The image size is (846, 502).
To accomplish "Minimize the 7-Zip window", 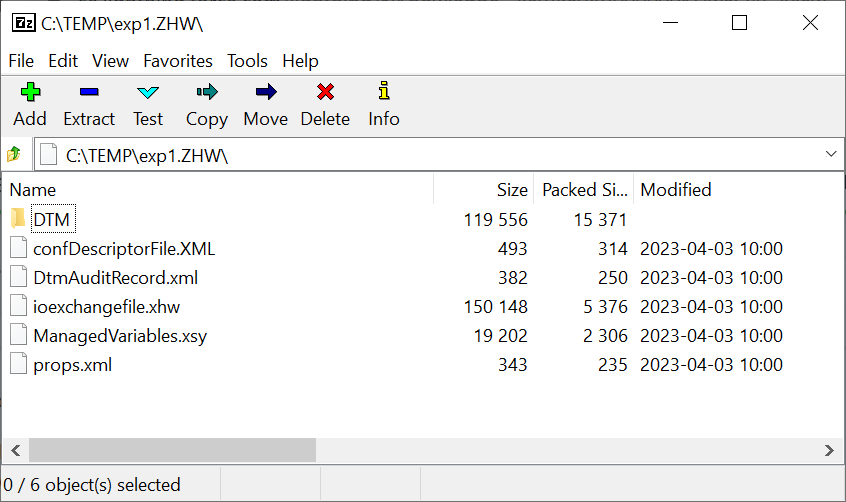I will (670, 23).
